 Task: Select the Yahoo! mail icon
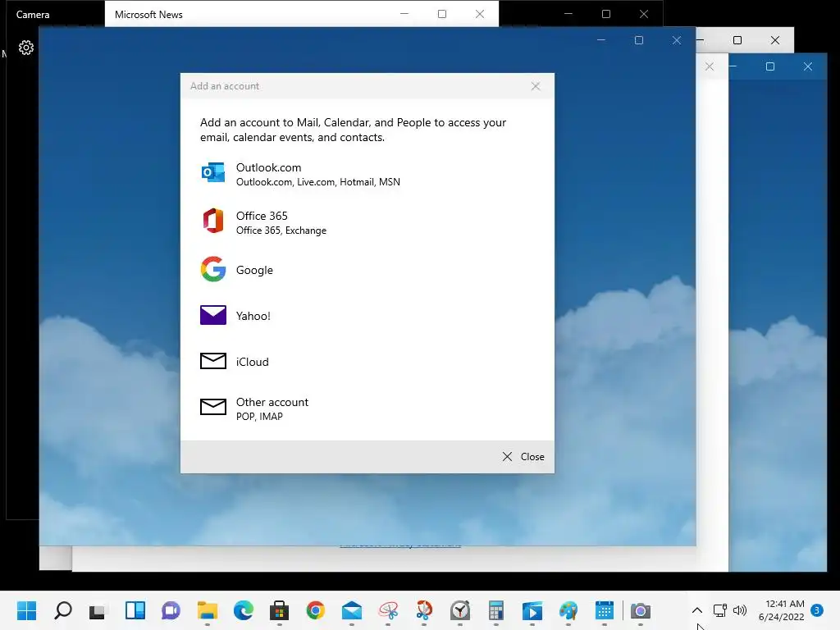tap(213, 315)
